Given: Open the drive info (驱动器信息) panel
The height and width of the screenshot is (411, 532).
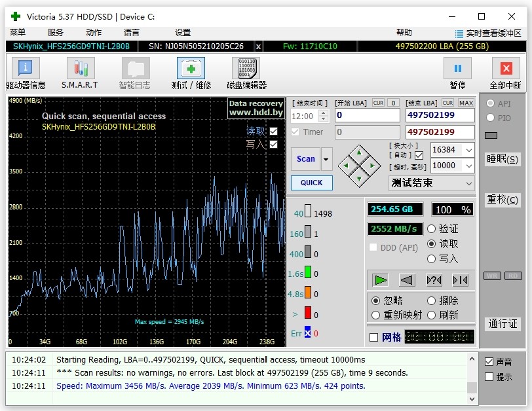Looking at the screenshot, I should (x=26, y=68).
